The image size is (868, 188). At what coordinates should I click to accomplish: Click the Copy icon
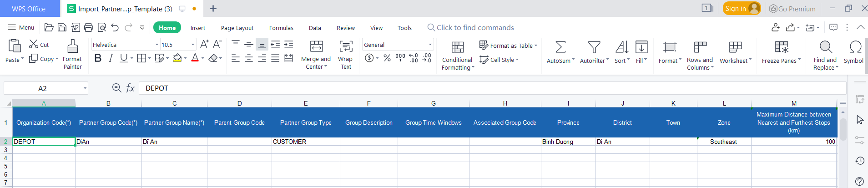[x=34, y=58]
